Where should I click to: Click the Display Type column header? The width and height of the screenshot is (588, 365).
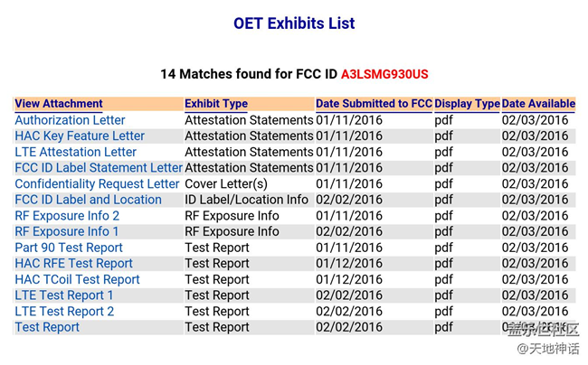pos(467,104)
